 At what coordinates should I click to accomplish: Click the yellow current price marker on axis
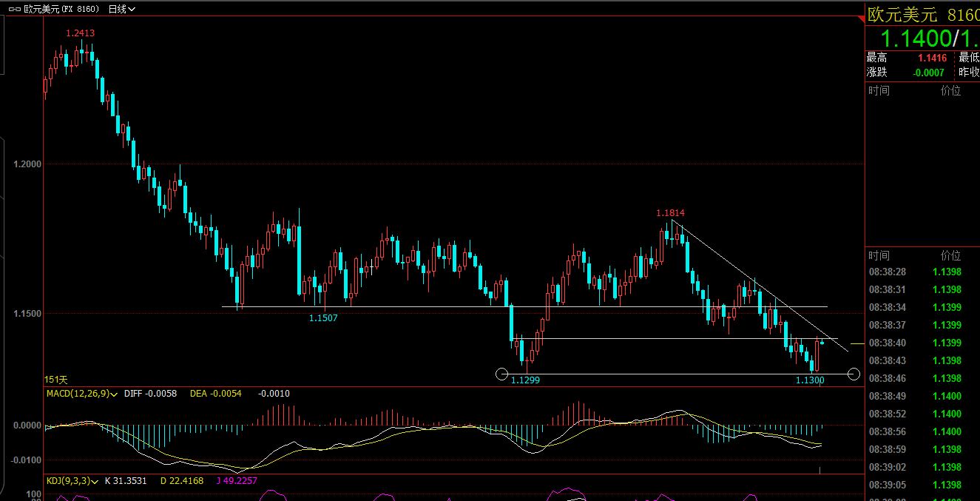pos(856,343)
